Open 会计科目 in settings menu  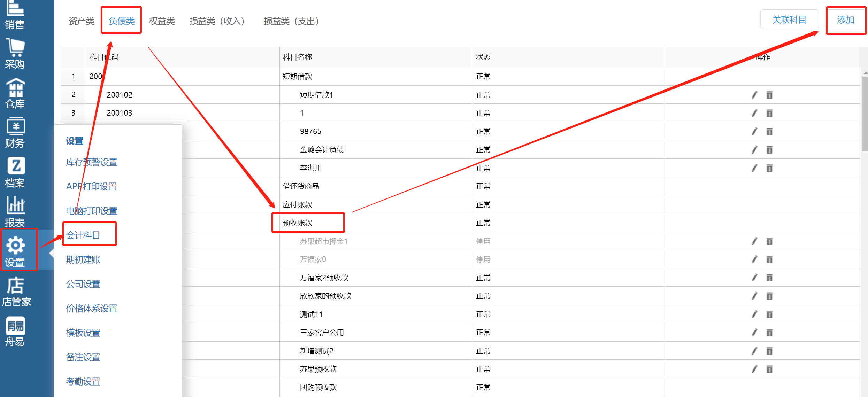click(x=83, y=235)
